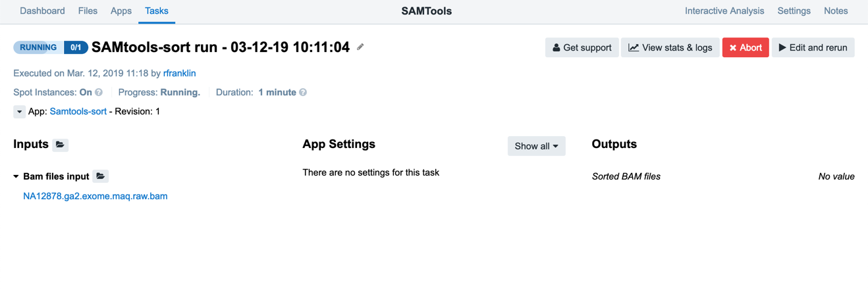This screenshot has width=868, height=290.
Task: Switch to the Dashboard tab
Action: pos(42,11)
